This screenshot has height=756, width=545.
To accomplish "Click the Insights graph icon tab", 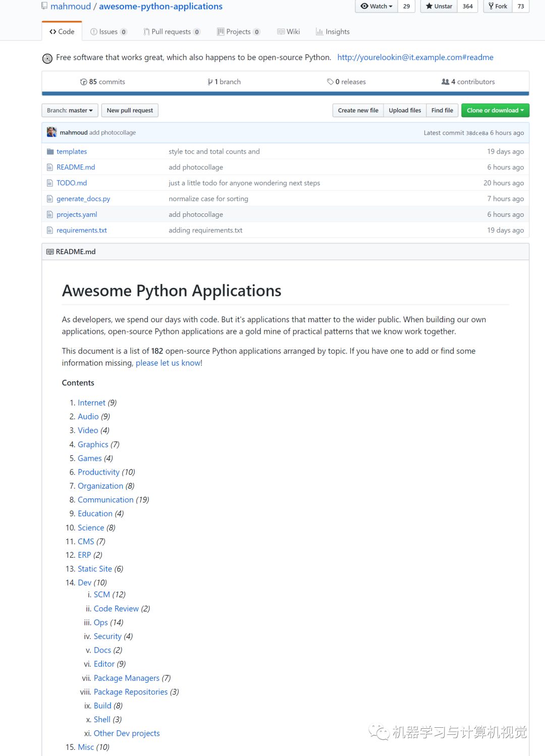I will pos(319,31).
